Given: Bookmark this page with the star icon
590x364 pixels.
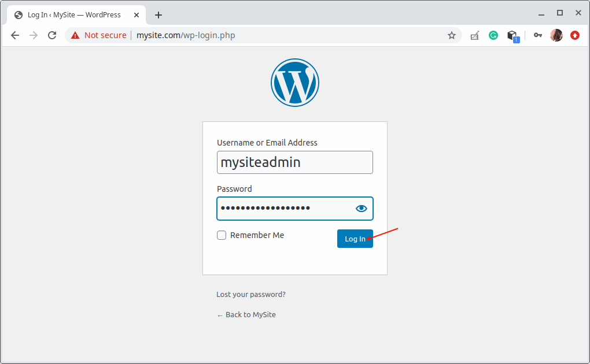Looking at the screenshot, I should [x=452, y=35].
